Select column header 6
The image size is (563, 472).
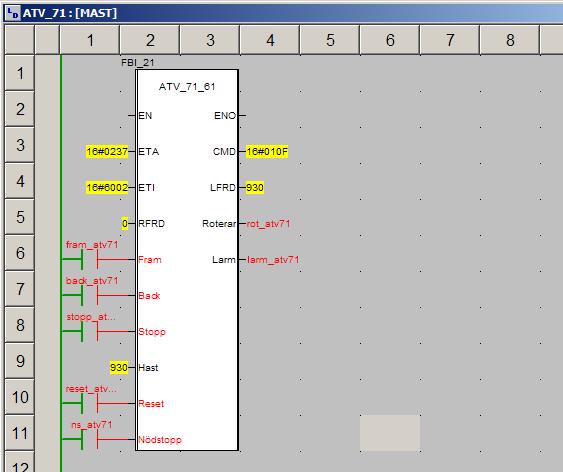(390, 40)
